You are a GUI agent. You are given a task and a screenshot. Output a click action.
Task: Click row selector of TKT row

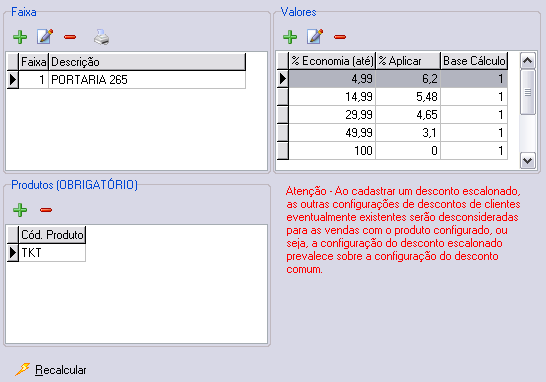13,253
